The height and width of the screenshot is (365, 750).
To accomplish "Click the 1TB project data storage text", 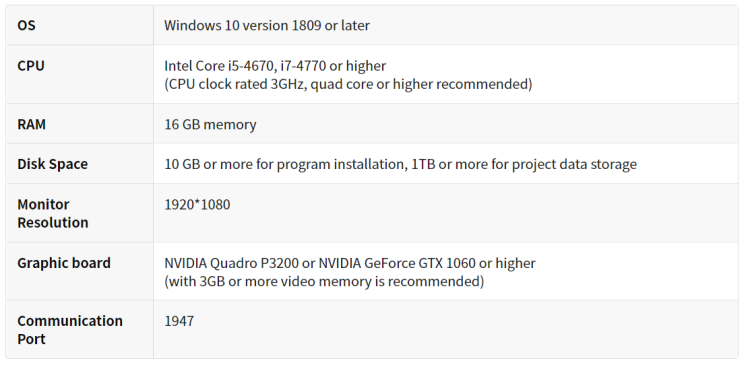I will tap(524, 164).
